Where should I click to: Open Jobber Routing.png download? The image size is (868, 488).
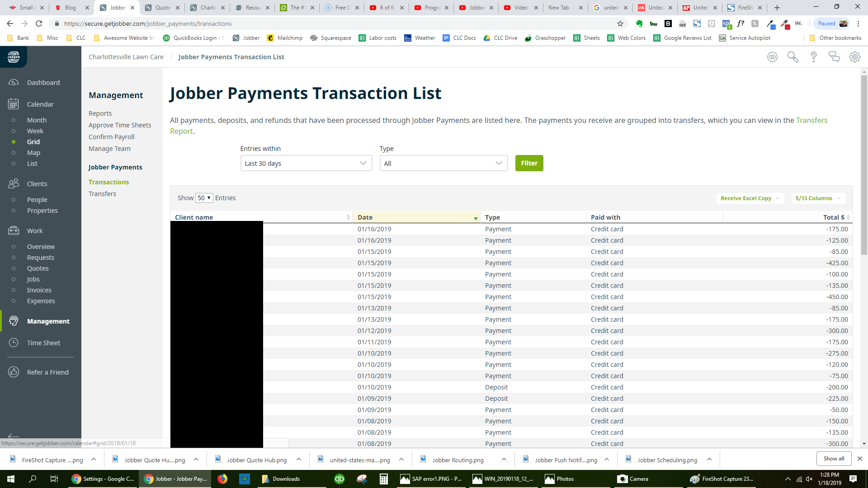tap(458, 460)
